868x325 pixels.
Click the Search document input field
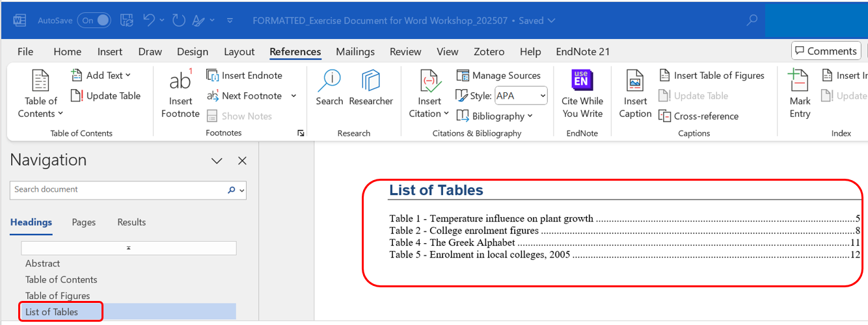117,190
